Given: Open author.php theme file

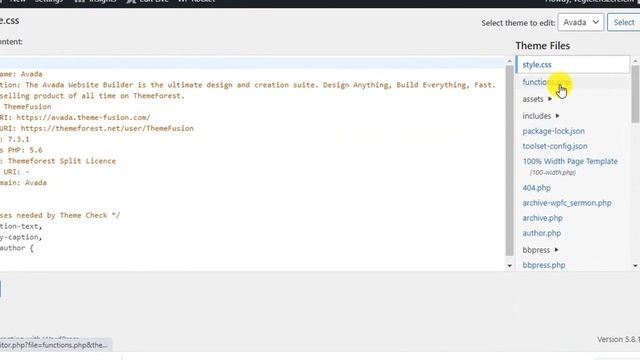Looking at the screenshot, I should coord(542,233).
